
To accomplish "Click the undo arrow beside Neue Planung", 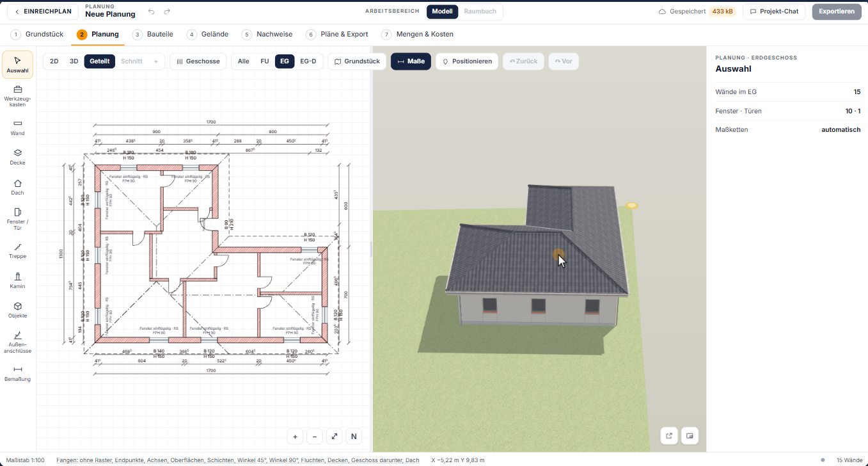I will pos(152,12).
